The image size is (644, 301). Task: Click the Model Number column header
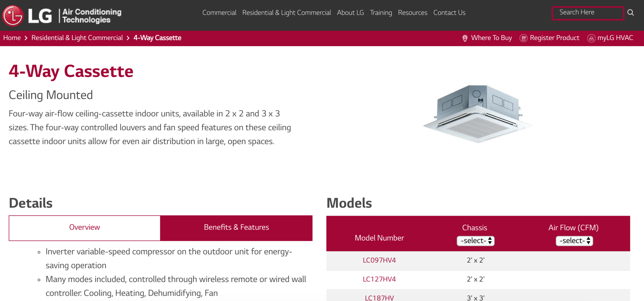pyautogui.click(x=379, y=238)
